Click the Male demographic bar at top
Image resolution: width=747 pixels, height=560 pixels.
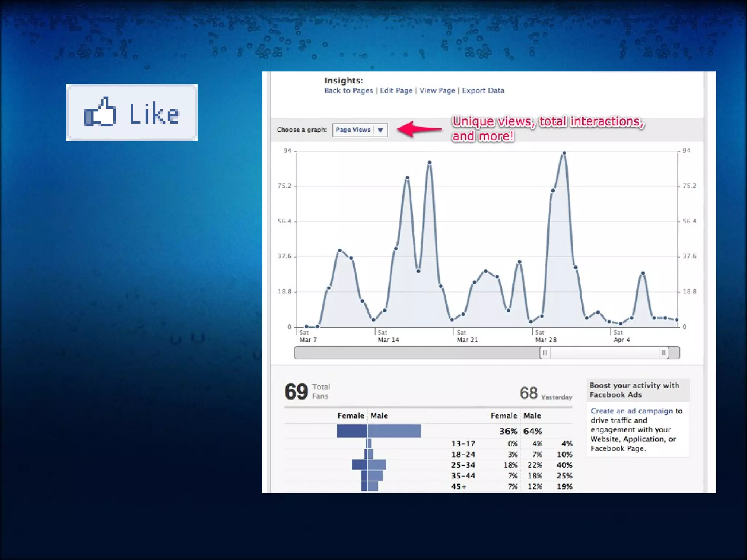[x=394, y=431]
